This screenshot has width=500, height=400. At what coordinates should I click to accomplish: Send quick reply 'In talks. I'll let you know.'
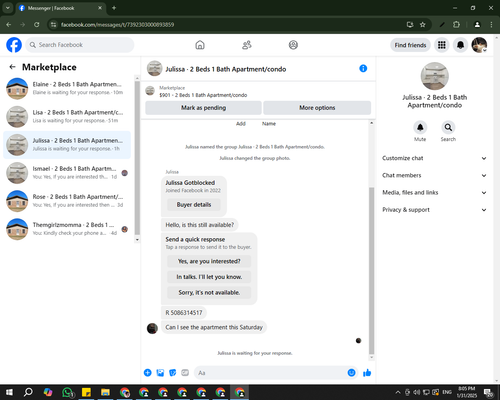click(209, 277)
